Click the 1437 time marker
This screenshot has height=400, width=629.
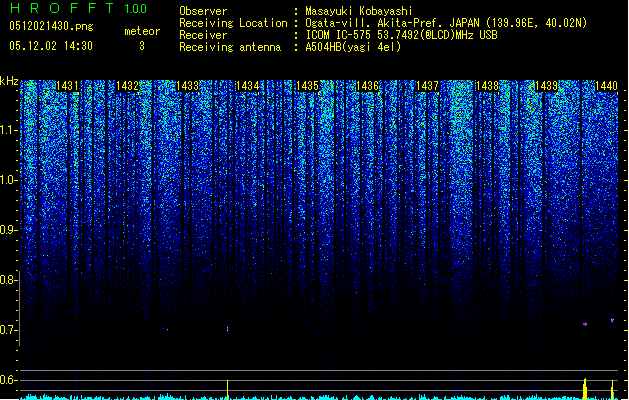pos(427,86)
